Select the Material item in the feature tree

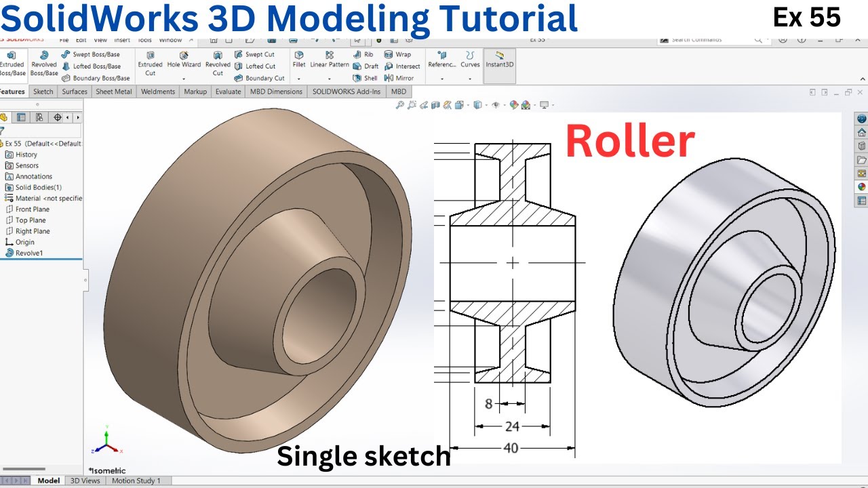(x=43, y=198)
